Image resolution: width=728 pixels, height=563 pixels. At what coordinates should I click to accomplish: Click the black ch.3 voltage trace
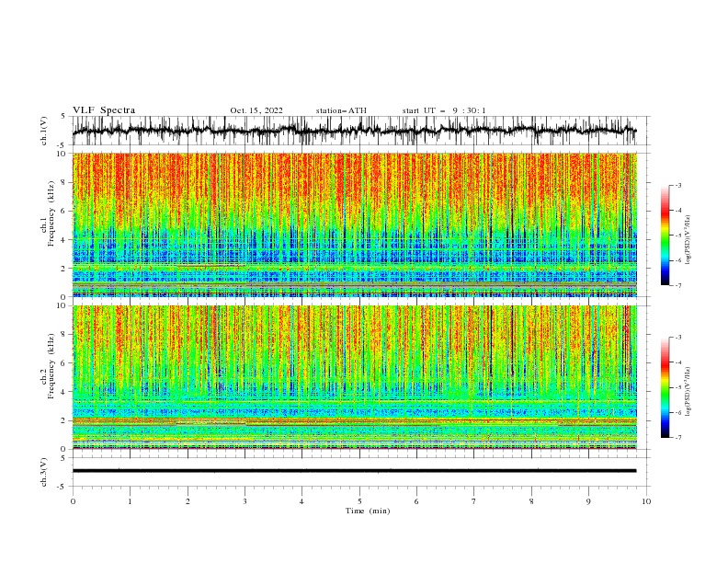[x=354, y=471]
